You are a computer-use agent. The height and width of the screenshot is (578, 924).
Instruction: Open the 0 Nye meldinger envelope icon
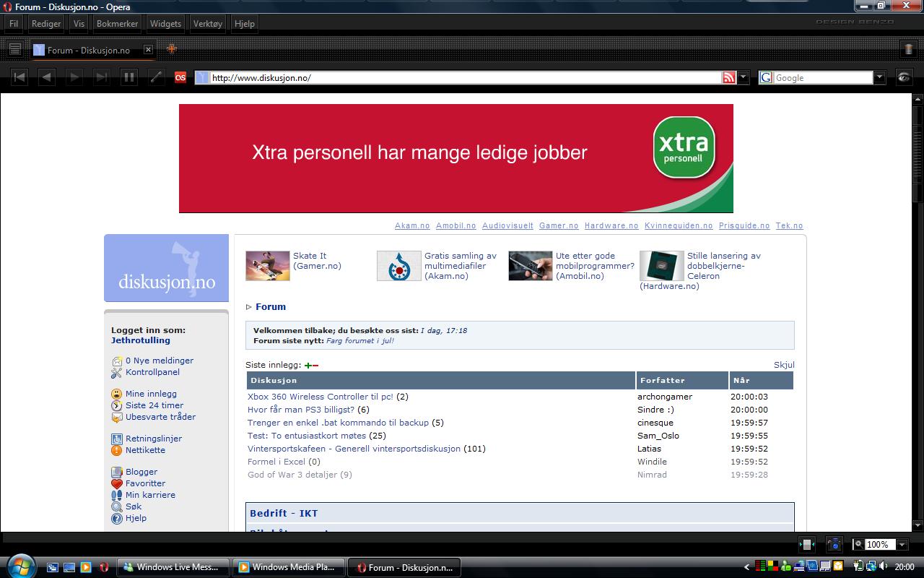click(117, 361)
